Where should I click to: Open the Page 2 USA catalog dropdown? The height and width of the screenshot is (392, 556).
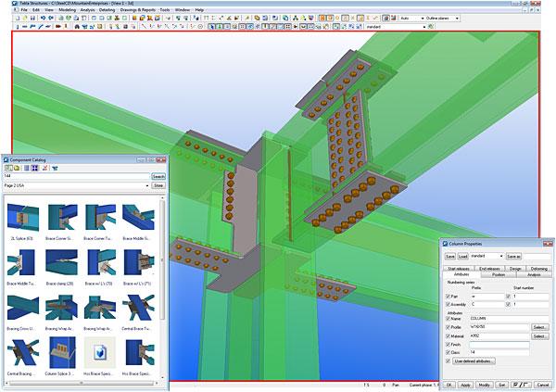click(76, 185)
